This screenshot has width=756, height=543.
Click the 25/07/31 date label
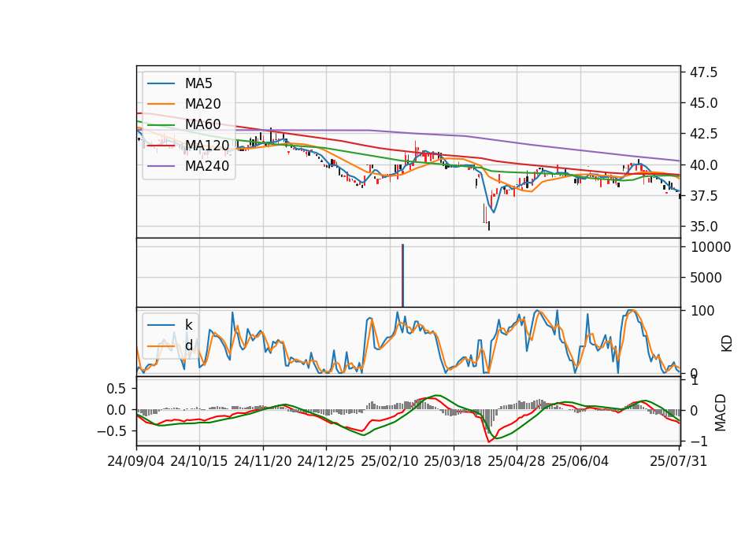click(678, 461)
